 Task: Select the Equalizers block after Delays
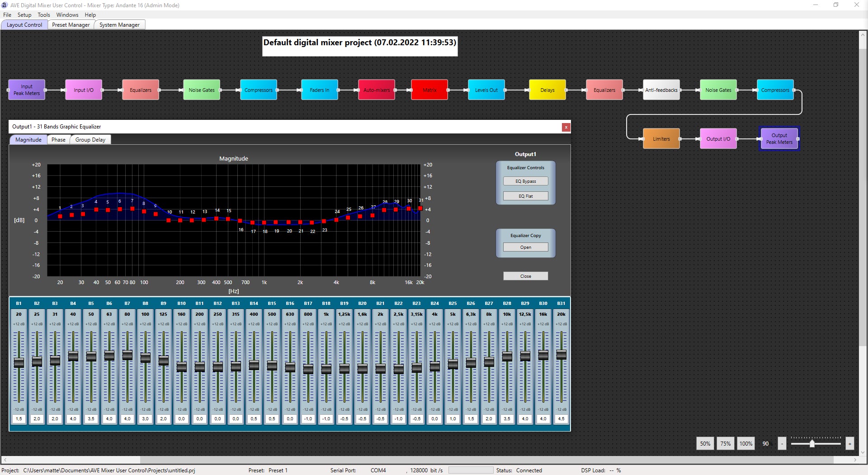point(604,90)
